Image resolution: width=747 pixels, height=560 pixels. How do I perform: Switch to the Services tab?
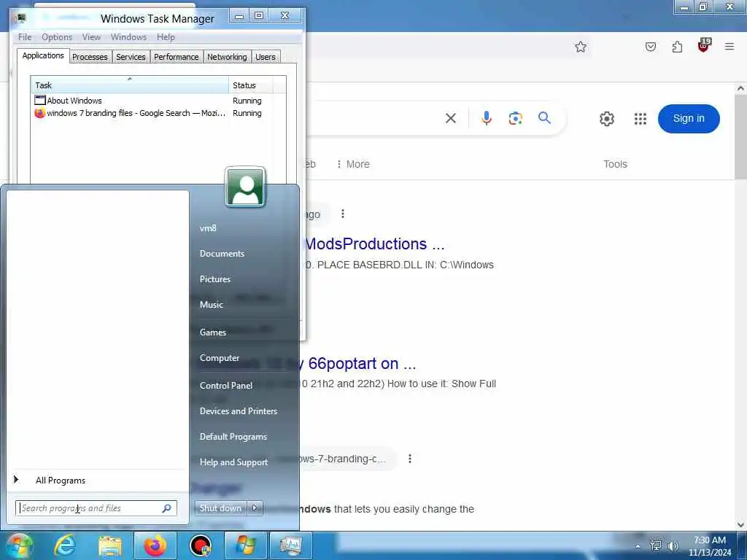pos(131,57)
